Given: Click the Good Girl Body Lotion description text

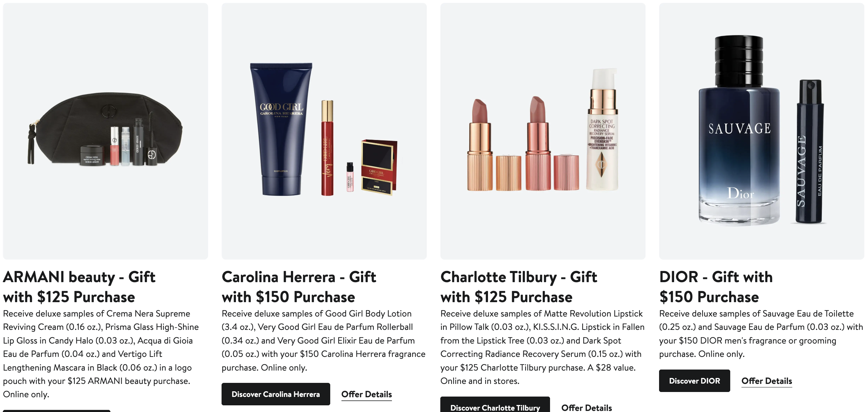Looking at the screenshot, I should pyautogui.click(x=324, y=340).
